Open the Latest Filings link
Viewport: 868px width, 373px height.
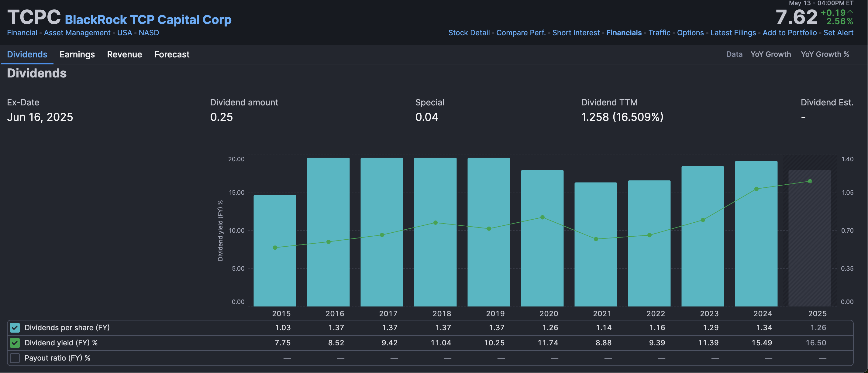point(733,33)
